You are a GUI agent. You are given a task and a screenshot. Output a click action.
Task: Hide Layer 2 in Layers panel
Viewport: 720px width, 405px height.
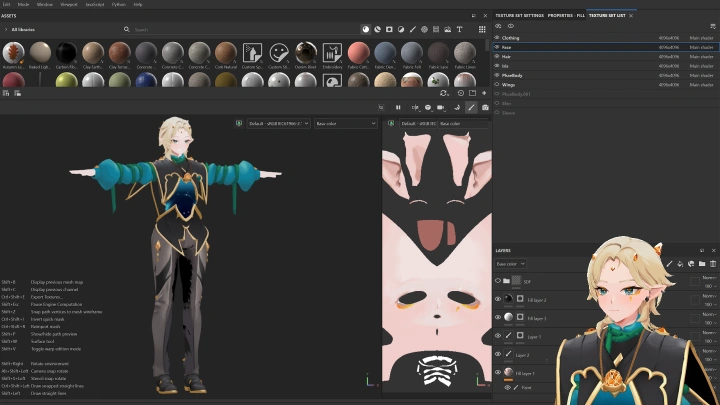tap(498, 354)
